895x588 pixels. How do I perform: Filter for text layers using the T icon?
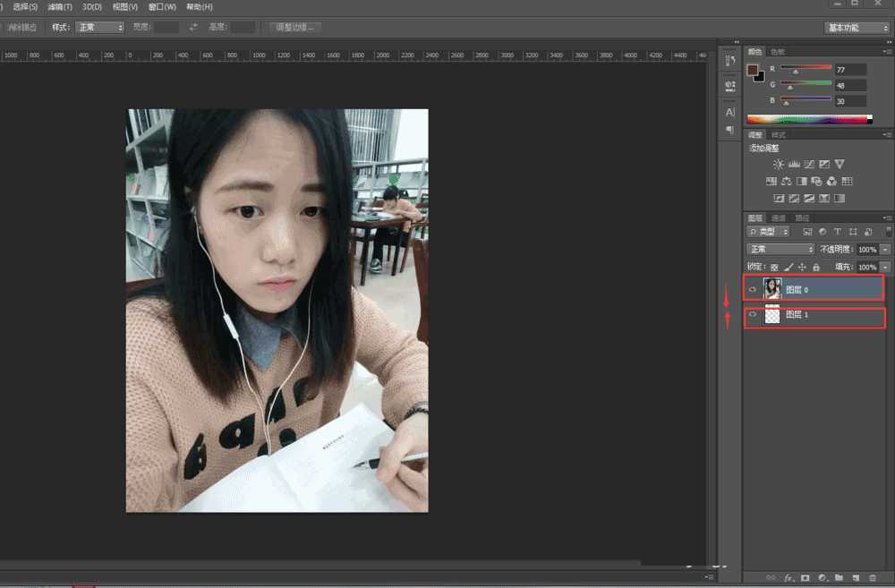pyautogui.click(x=836, y=231)
